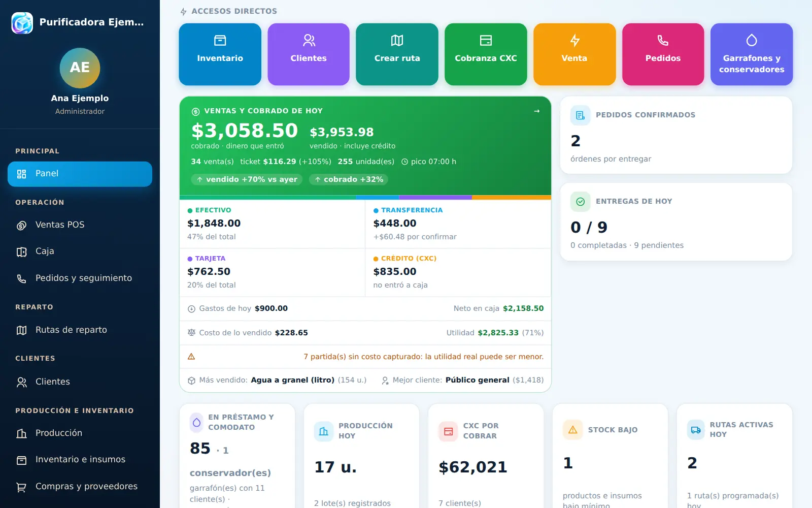Click the CXC por cobrar card icon
Screen dimensions: 812x508
pyautogui.click(x=448, y=431)
